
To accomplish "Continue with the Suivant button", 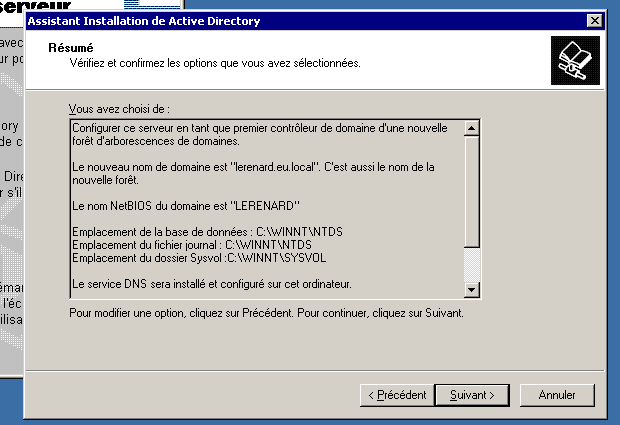I will [472, 395].
